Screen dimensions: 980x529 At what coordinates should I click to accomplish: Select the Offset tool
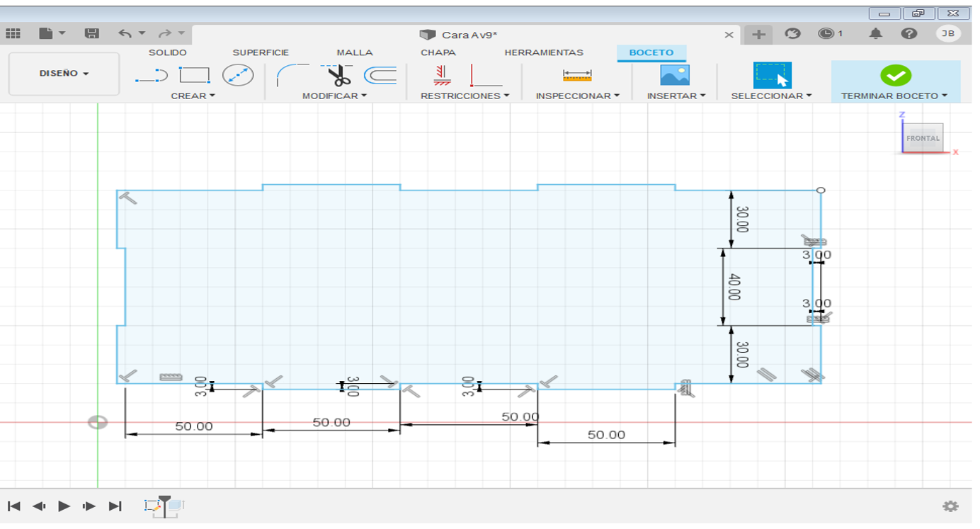[380, 74]
